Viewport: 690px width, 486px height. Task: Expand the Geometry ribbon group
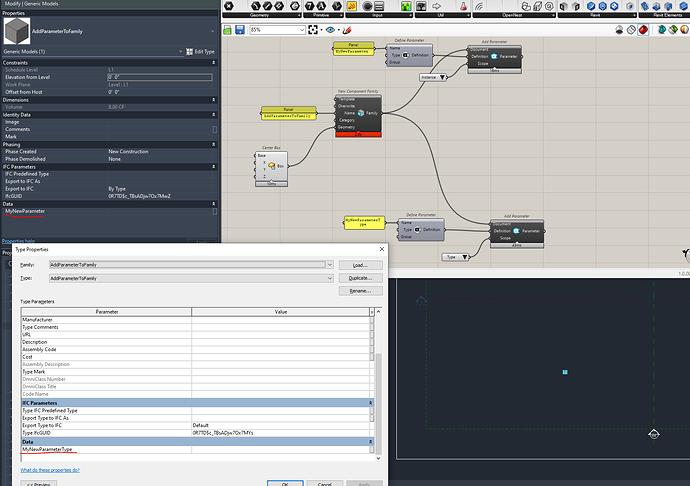299,15
